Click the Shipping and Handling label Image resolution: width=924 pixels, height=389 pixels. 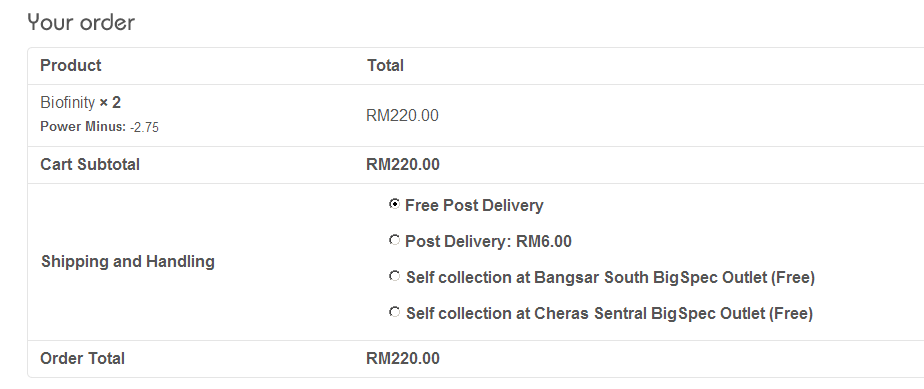[x=128, y=262]
